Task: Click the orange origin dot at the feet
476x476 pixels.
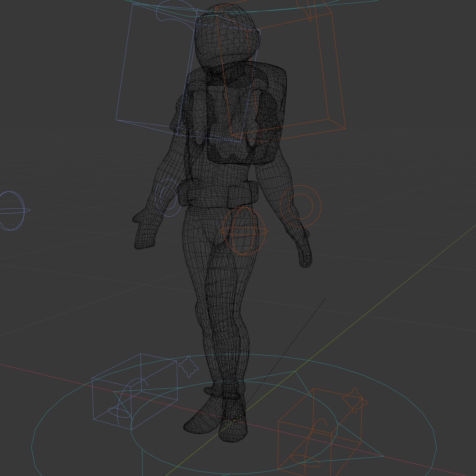Action: point(234,420)
